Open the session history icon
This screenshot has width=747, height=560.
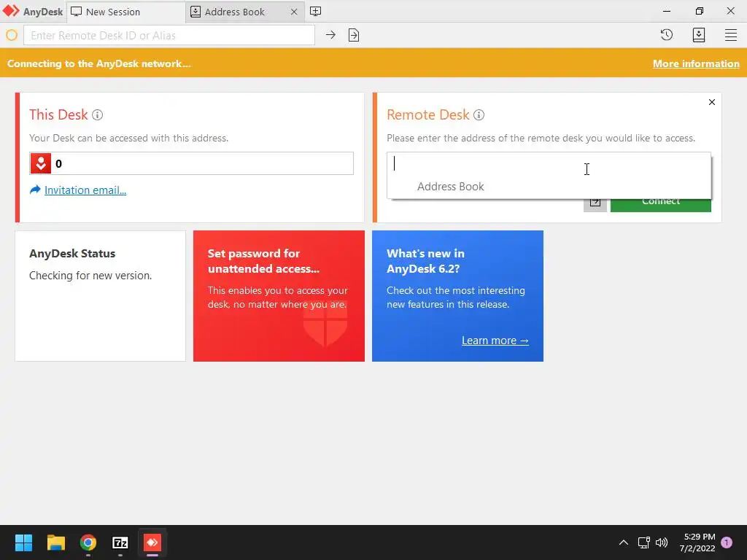[667, 35]
